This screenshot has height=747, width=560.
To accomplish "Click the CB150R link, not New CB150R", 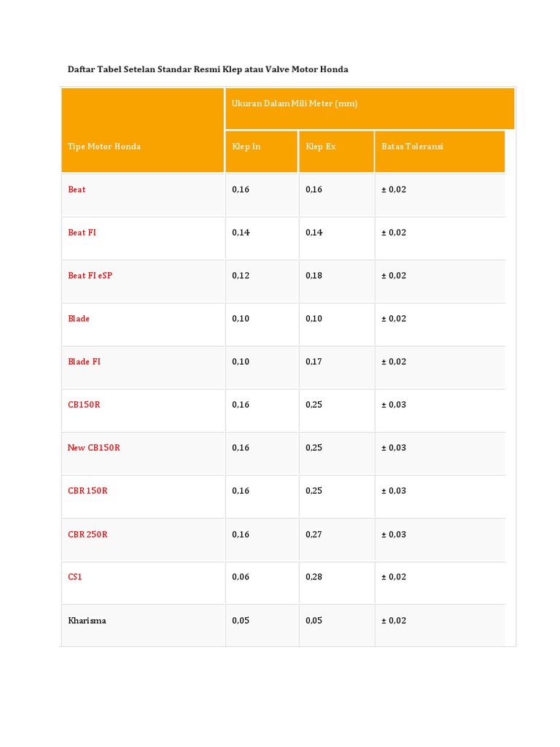I will pos(84,405).
